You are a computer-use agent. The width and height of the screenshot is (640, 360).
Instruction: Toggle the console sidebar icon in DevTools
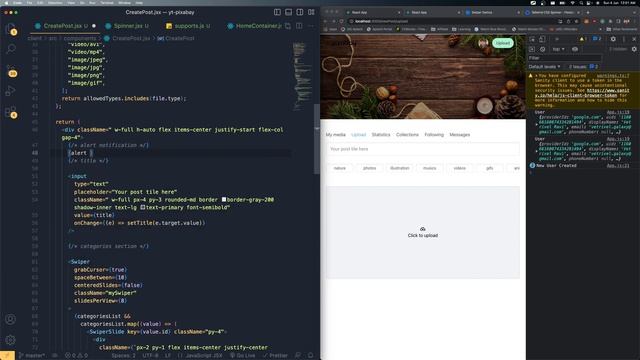(x=532, y=49)
